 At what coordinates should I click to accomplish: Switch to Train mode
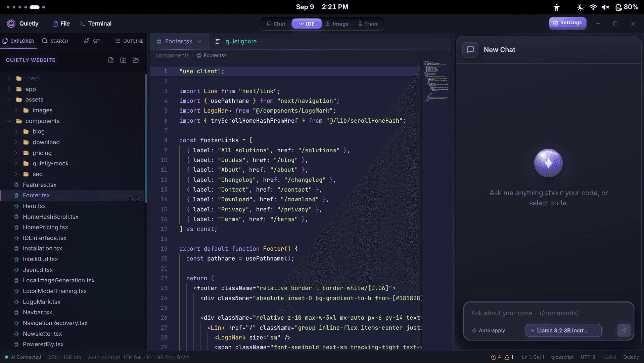[x=368, y=24]
